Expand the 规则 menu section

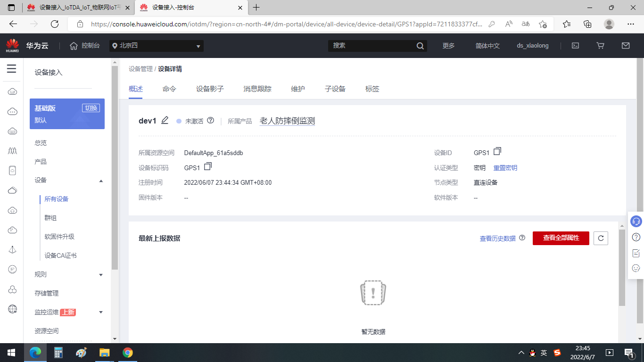click(x=101, y=275)
